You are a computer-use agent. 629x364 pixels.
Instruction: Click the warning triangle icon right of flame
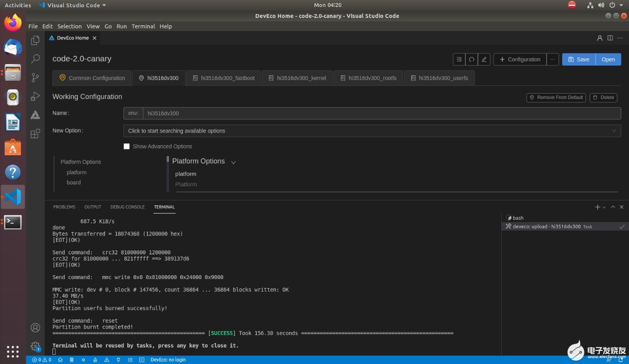click(107, 360)
